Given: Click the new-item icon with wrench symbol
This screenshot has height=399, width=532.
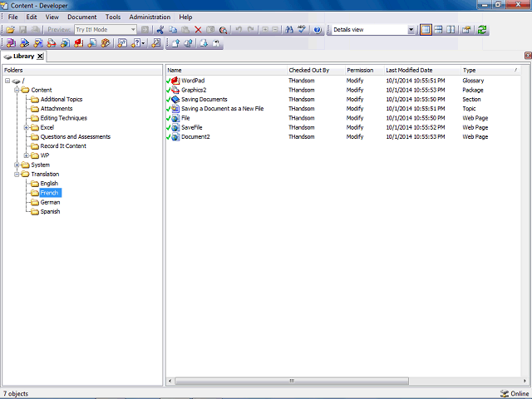Looking at the screenshot, I should (156, 43).
